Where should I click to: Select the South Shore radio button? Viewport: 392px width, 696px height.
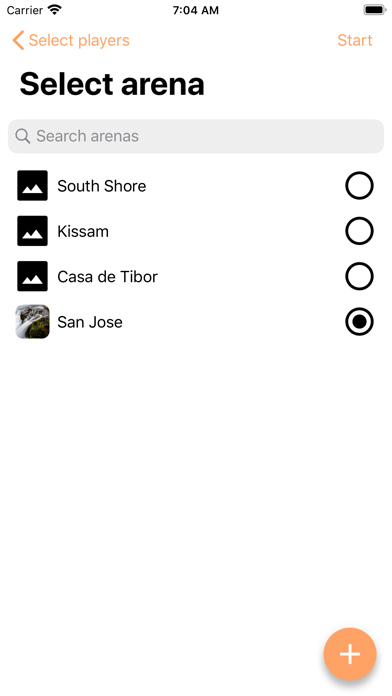(359, 186)
